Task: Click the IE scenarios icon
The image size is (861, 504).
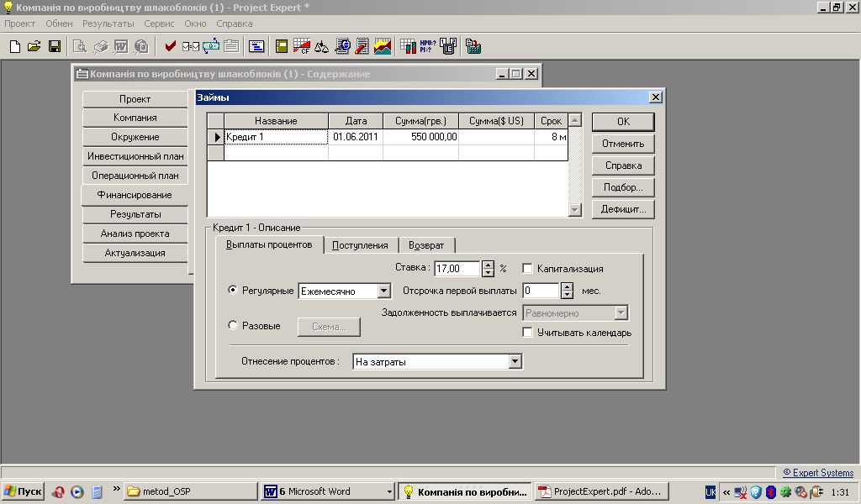Action: (x=448, y=46)
